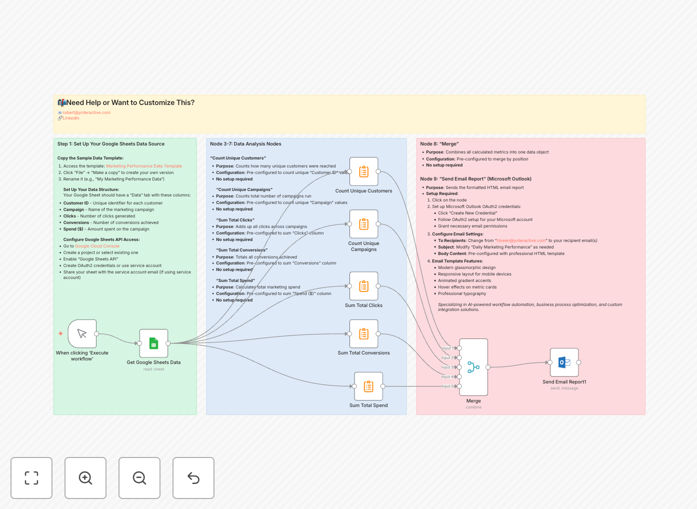Click the '"Sum Total Spend"' section title in blue note
Screen dimensions: 697x509
(235, 281)
